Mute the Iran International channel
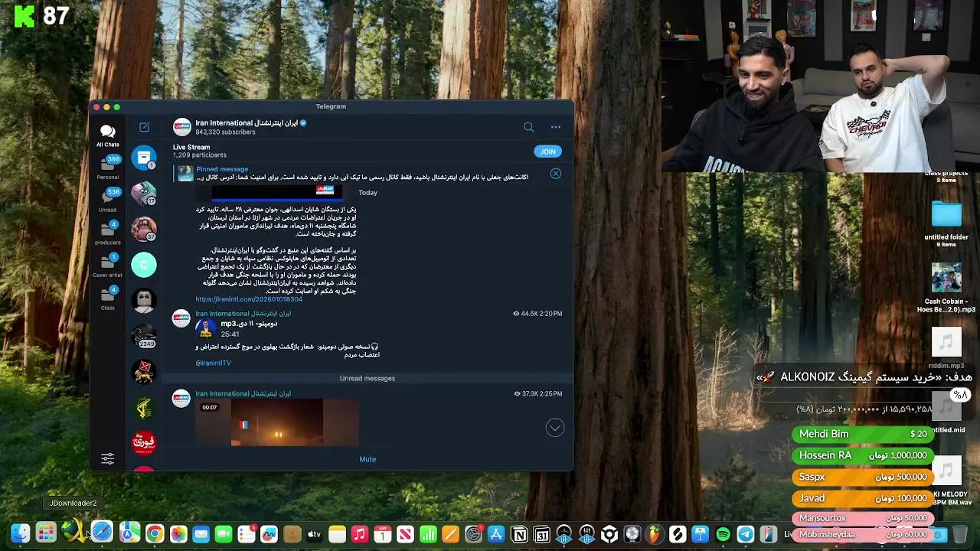The height and width of the screenshot is (551, 980). (x=367, y=459)
